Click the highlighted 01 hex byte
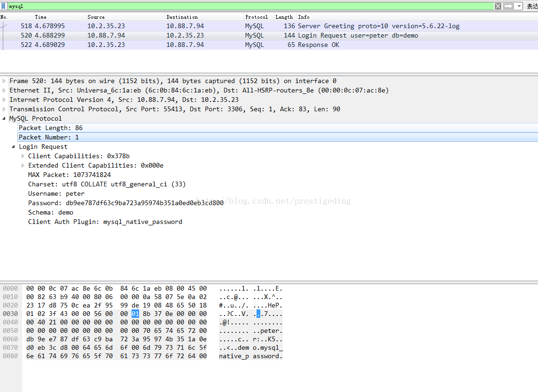This screenshot has height=392, width=538. pyautogui.click(x=135, y=314)
